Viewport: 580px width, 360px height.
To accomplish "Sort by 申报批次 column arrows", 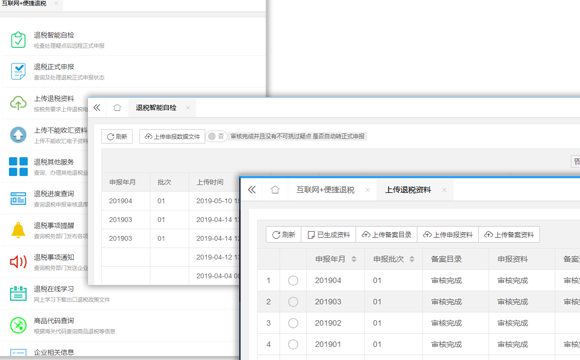I will (x=412, y=259).
